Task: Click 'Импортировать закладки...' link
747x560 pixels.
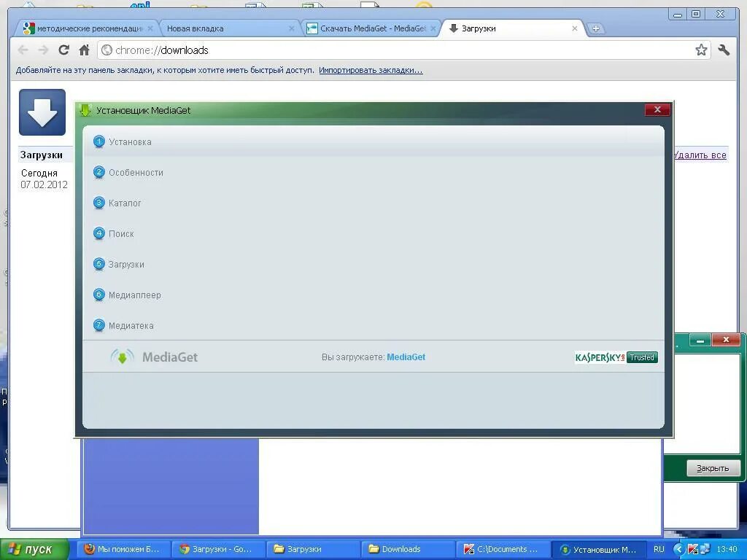Action: tap(371, 71)
